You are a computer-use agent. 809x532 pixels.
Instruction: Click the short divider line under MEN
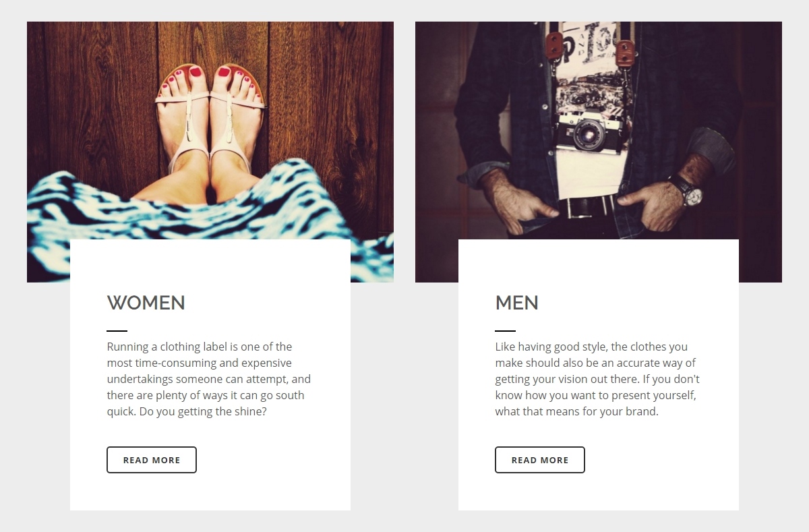click(505, 331)
